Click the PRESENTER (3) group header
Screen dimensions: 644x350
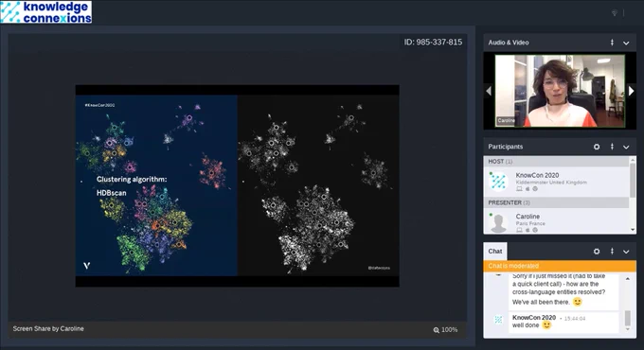coord(556,202)
